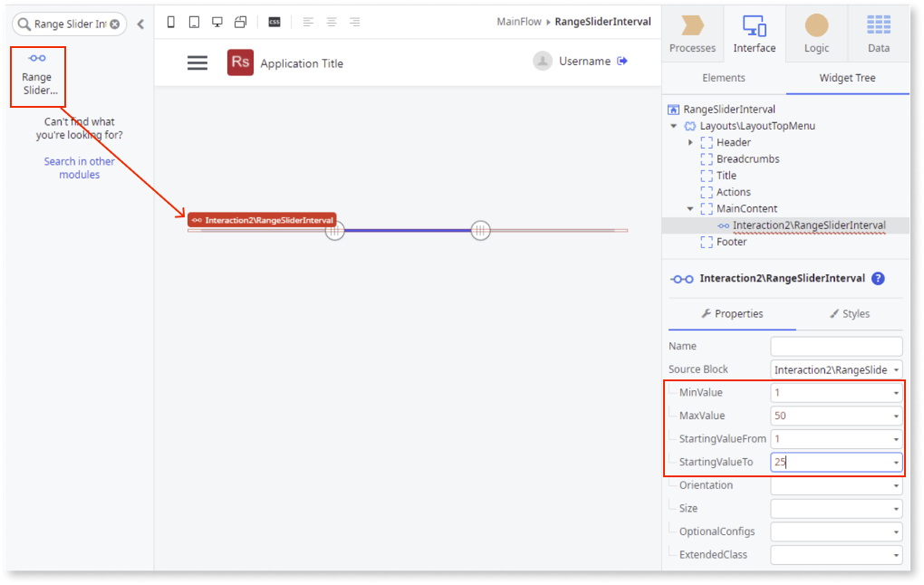This screenshot has height=585, width=924.
Task: Clear the Range Slider search box
Action: [x=115, y=24]
